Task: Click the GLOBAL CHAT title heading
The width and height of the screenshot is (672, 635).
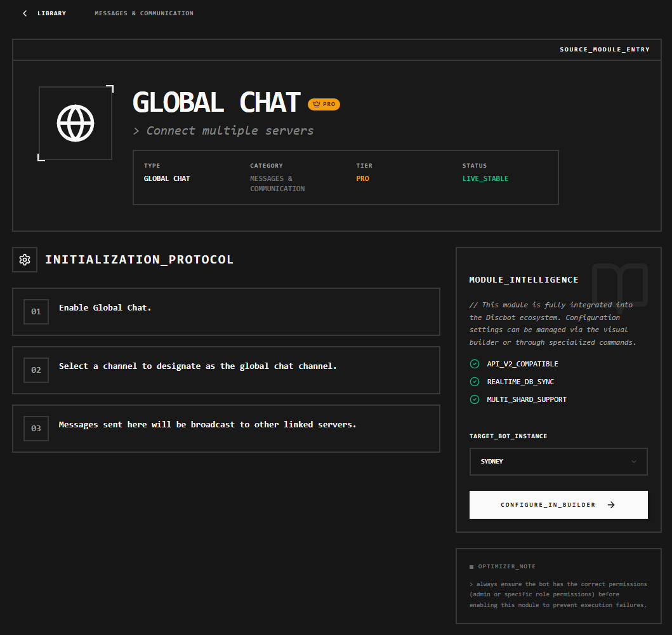Action: tap(216, 102)
